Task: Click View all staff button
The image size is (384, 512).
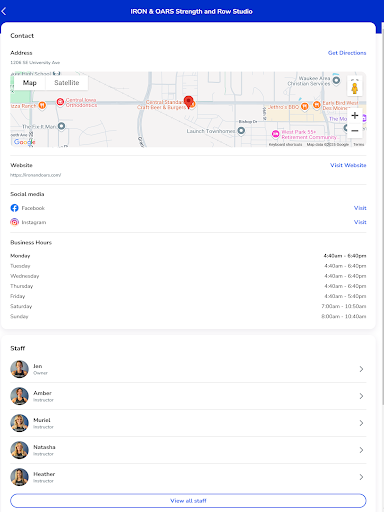Action: (188, 501)
